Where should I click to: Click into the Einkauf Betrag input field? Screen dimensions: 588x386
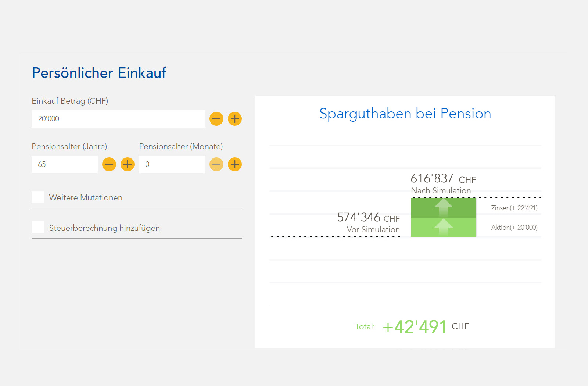tap(118, 119)
